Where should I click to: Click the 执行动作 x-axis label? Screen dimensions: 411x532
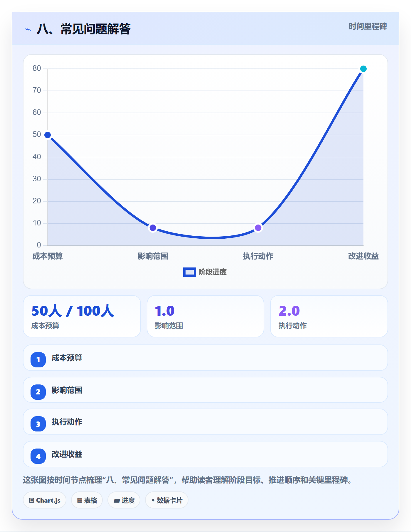point(258,256)
